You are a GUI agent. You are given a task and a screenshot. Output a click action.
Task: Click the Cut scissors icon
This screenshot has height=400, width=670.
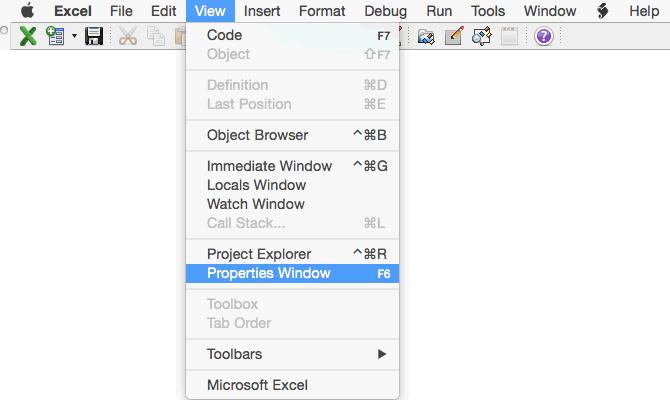coord(128,36)
